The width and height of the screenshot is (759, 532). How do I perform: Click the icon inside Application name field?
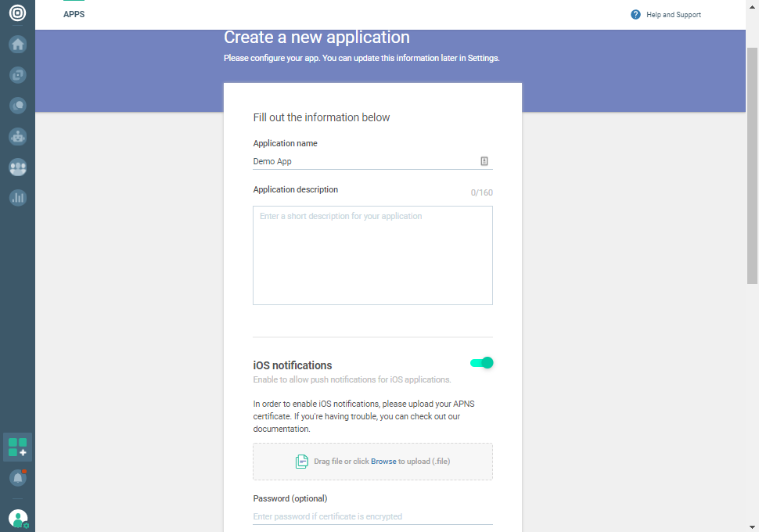484,161
